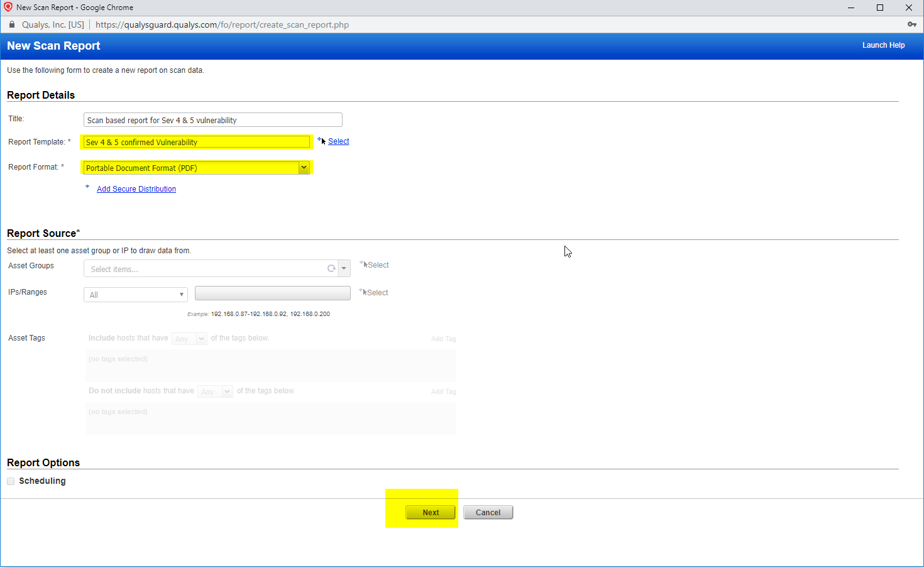Click the secure lock icon in the address bar
The width and height of the screenshot is (924, 568).
point(11,25)
